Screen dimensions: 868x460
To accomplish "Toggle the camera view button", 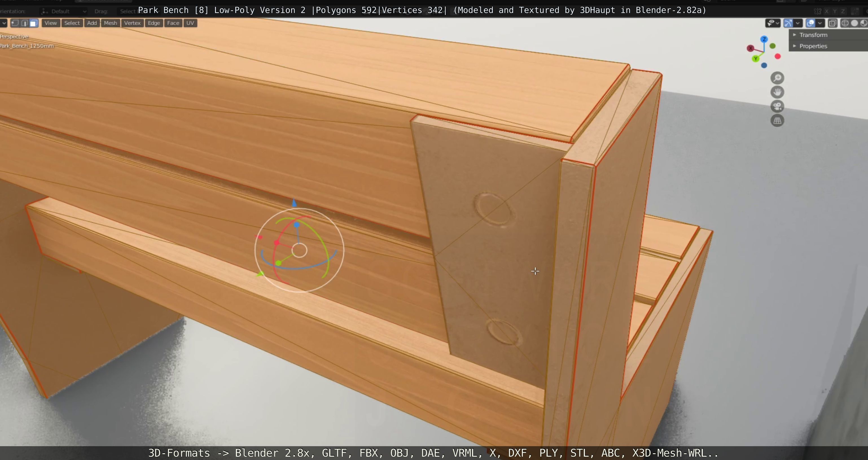I will [x=777, y=106].
